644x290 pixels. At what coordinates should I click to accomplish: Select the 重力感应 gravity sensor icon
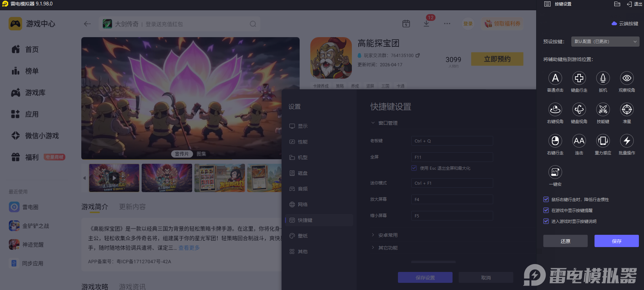point(603,141)
